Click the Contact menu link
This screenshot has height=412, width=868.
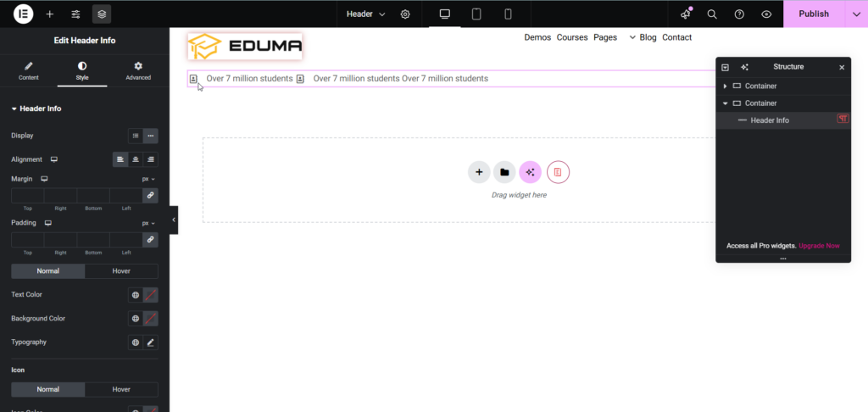click(x=677, y=37)
